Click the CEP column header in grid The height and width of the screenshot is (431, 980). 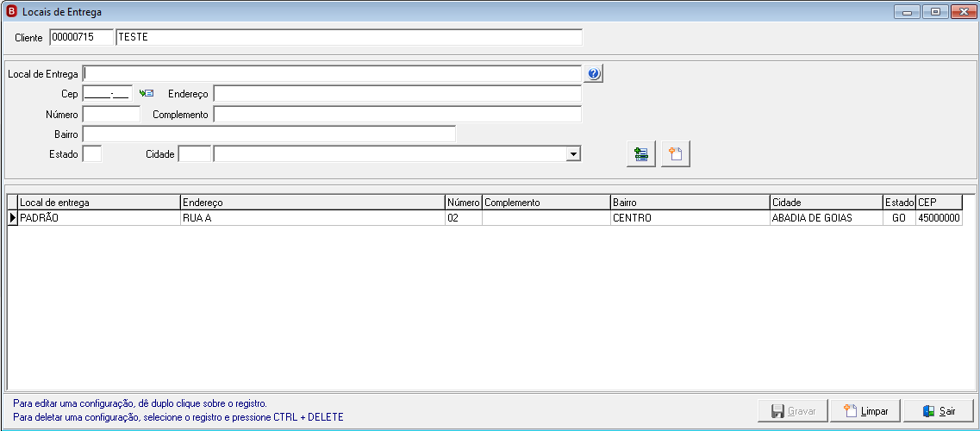point(939,203)
